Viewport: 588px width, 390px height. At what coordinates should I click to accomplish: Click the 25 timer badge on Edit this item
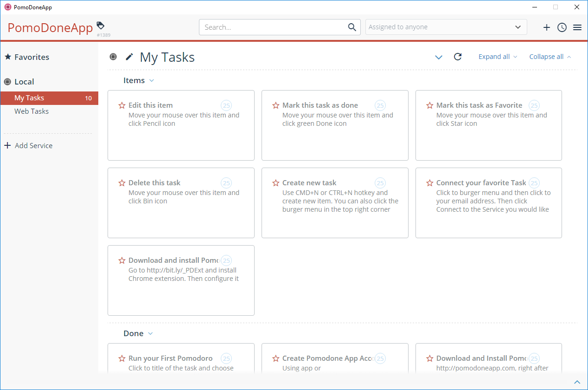pos(226,105)
